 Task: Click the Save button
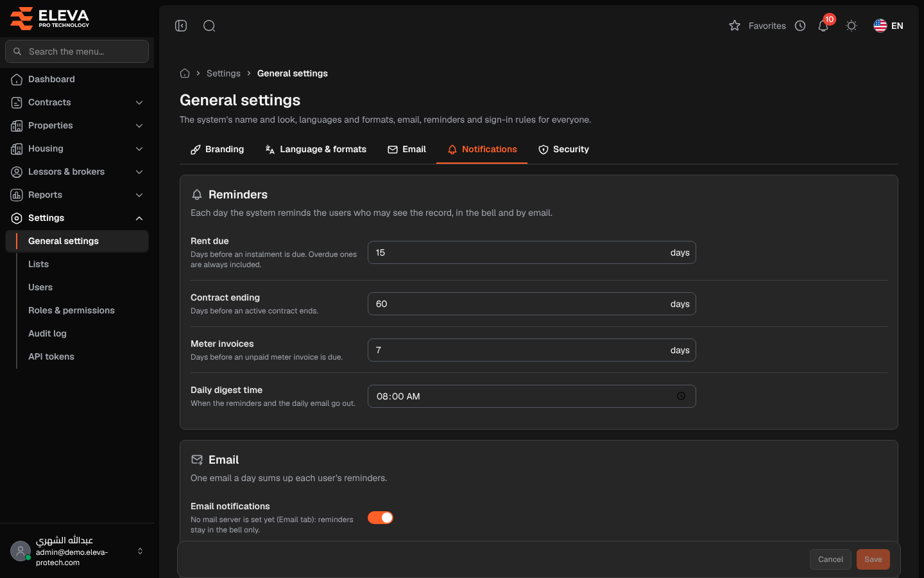873,559
